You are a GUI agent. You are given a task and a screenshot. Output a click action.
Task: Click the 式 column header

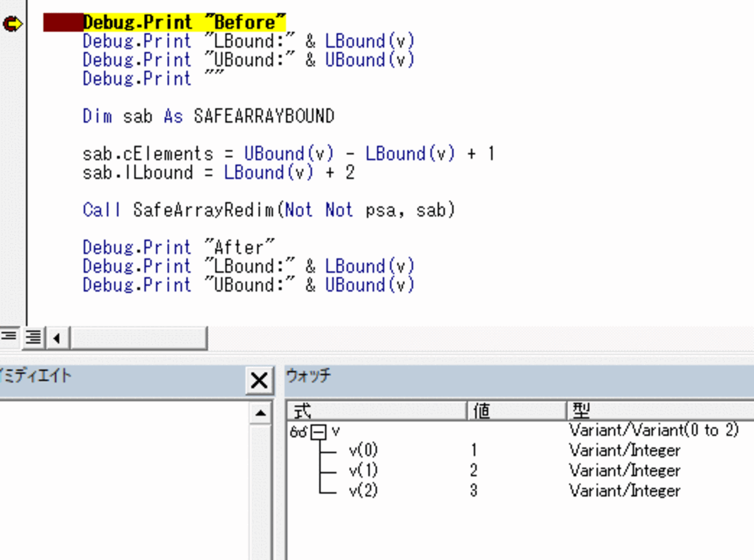377,411
